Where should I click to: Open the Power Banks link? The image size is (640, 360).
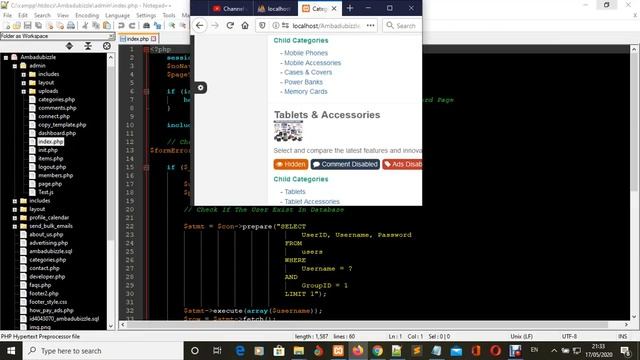coord(303,82)
